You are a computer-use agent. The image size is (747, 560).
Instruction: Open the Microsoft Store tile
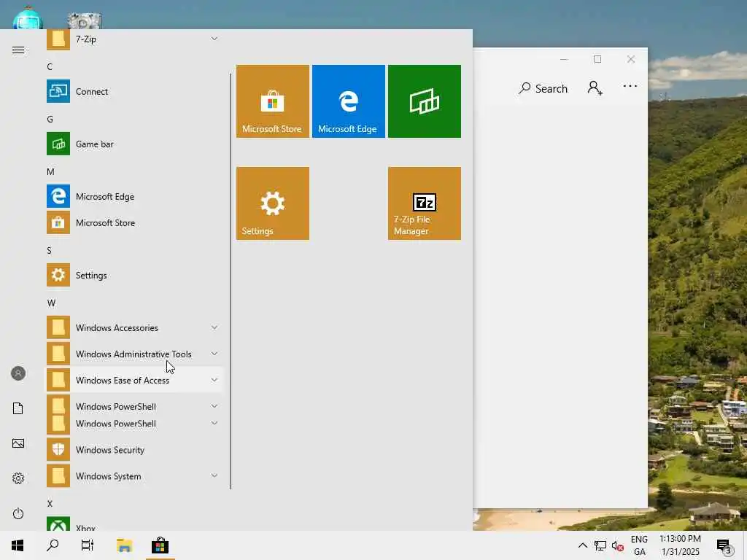click(x=273, y=101)
